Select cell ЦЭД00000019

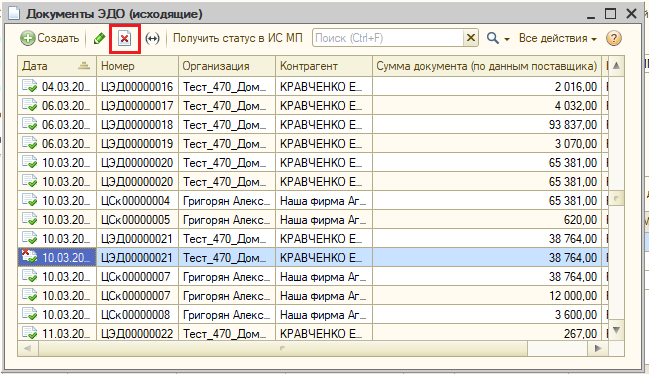click(x=137, y=144)
